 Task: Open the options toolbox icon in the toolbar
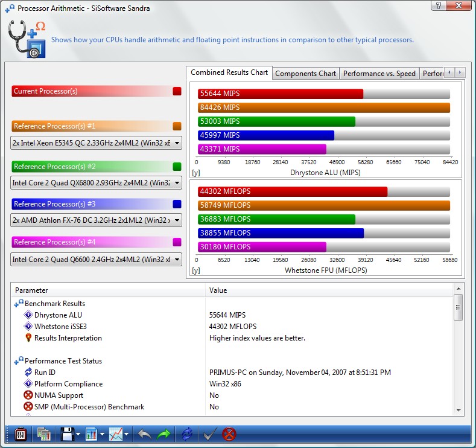21,434
